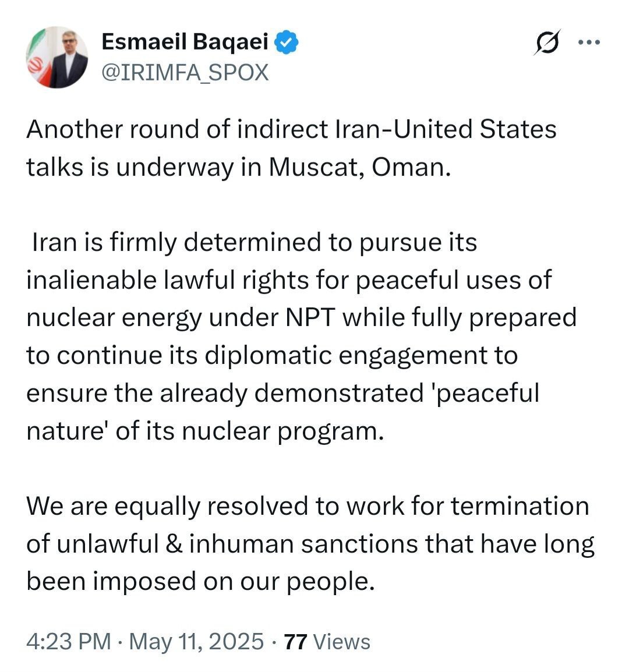Click the blue verified checkmark badge

[x=288, y=42]
